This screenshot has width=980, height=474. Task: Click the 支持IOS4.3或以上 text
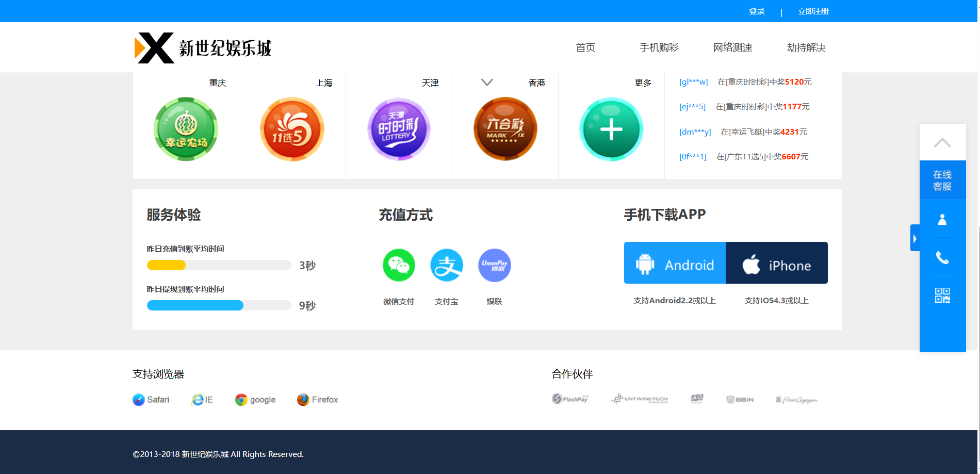point(777,301)
